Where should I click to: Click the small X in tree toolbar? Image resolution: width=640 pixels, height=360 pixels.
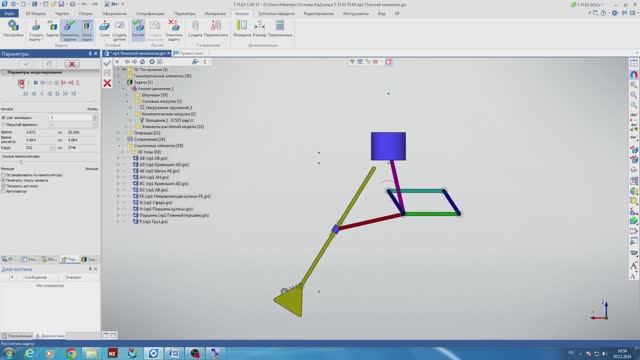point(117,62)
